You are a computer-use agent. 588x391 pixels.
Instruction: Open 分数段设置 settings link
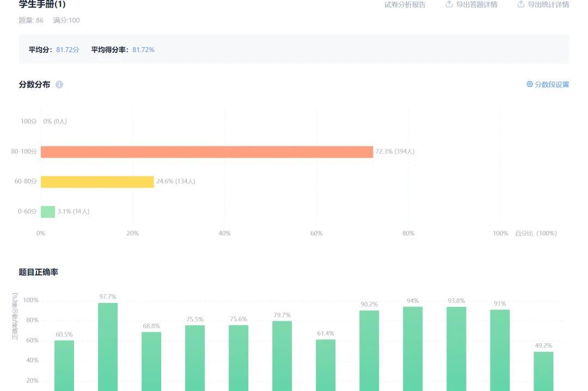coord(552,85)
